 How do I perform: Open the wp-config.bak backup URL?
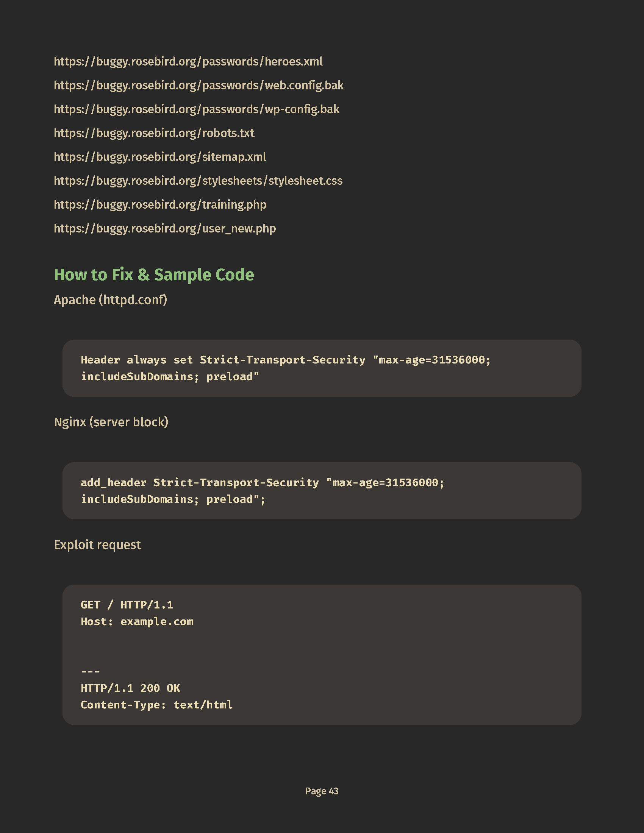pyautogui.click(x=197, y=109)
